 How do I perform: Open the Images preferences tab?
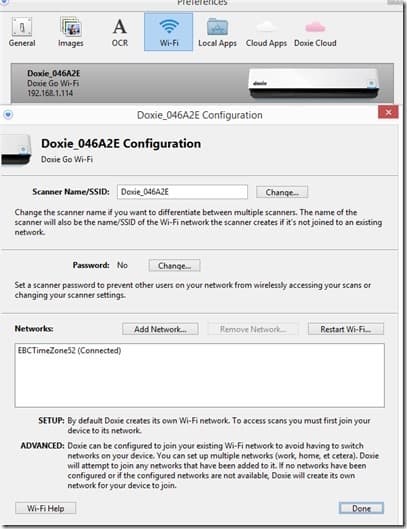tap(71, 32)
